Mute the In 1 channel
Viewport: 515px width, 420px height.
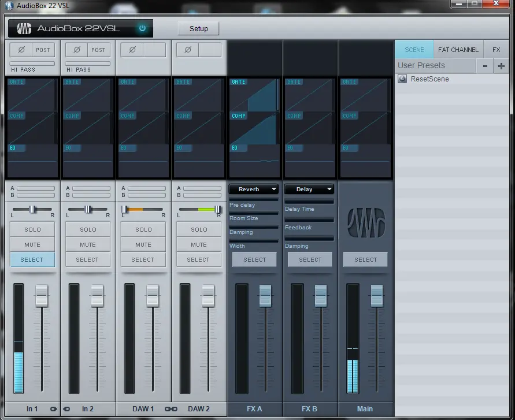click(32, 244)
